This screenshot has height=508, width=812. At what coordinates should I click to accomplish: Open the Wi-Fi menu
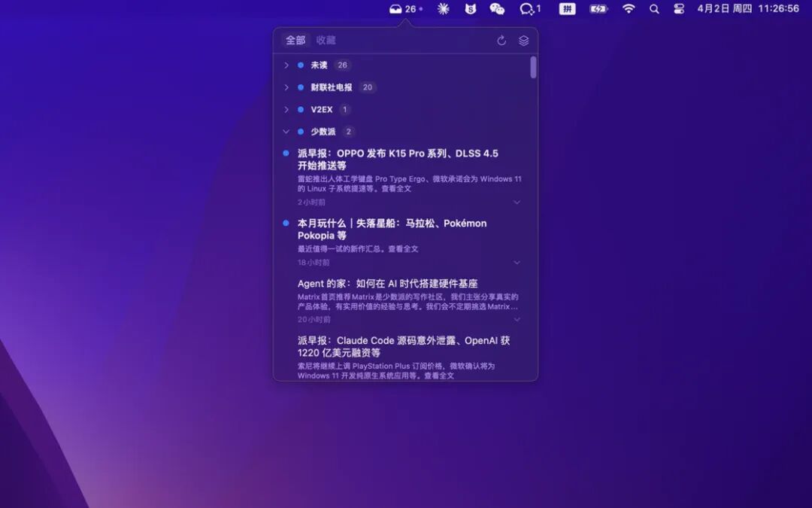click(x=629, y=9)
